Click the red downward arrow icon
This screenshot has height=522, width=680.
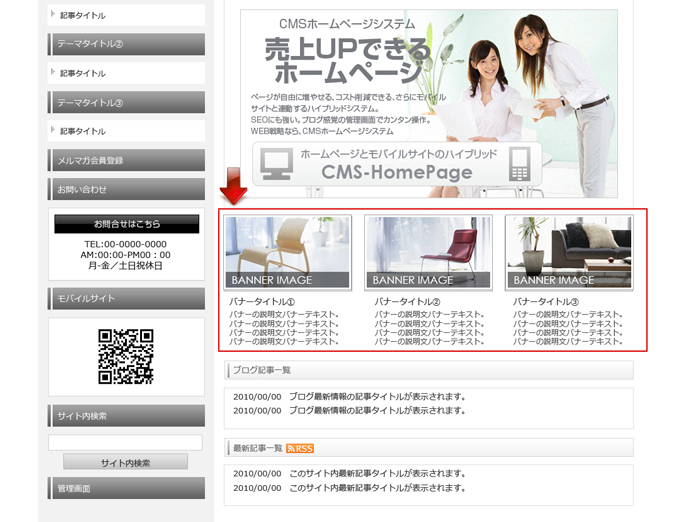234,186
